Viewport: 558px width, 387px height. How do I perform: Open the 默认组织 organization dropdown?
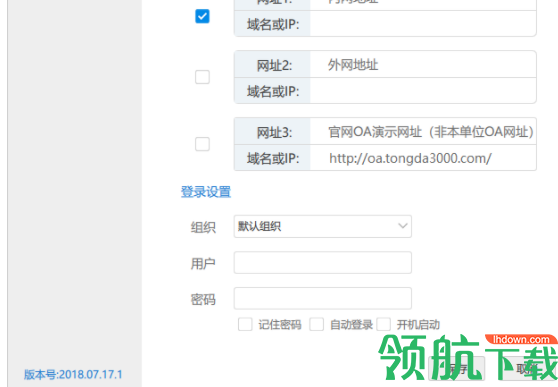click(x=323, y=226)
